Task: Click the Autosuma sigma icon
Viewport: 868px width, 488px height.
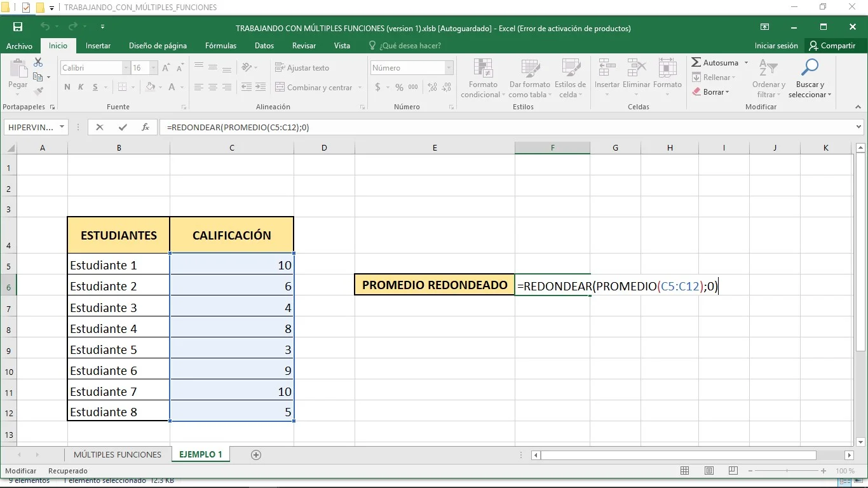Action: point(696,62)
